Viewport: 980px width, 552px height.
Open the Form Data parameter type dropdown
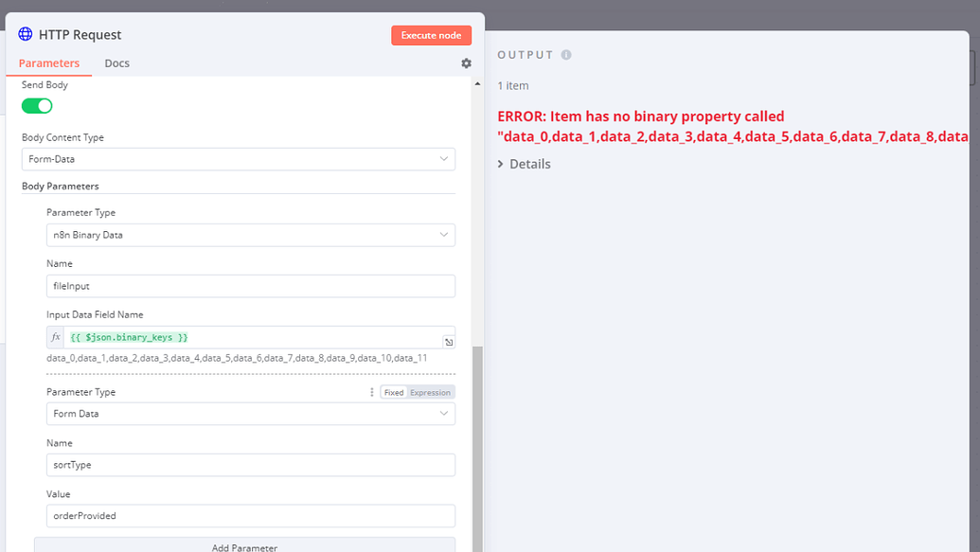[x=251, y=414]
